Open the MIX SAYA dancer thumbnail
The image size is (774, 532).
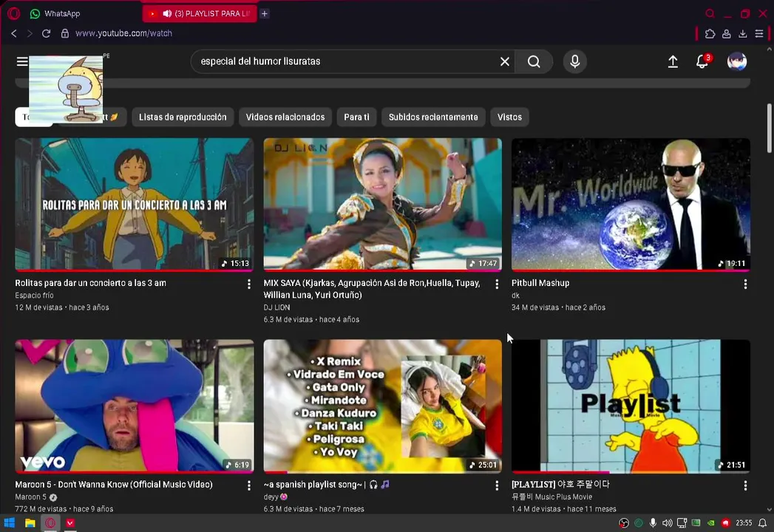[382, 205]
